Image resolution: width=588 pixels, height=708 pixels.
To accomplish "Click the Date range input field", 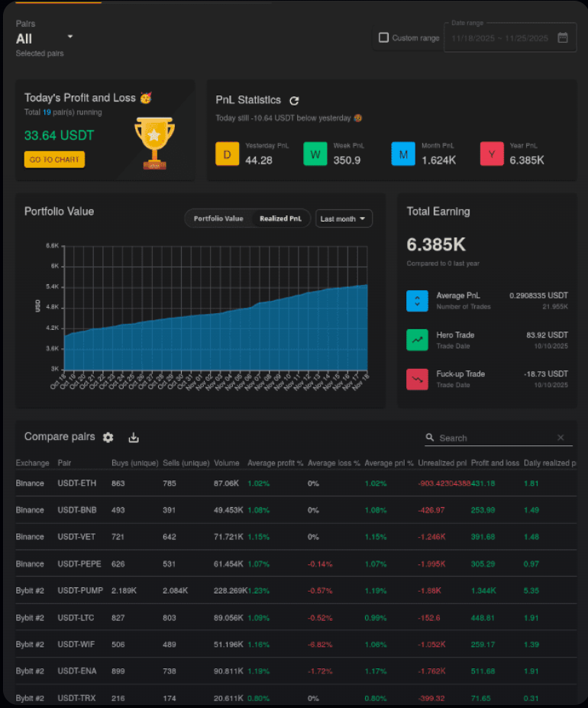I will point(510,38).
